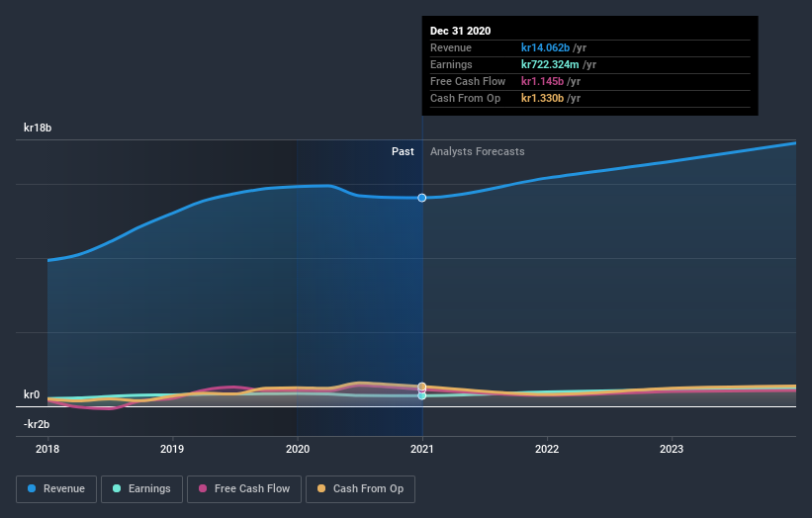Click the Earnings row label in tooltip

coord(452,64)
